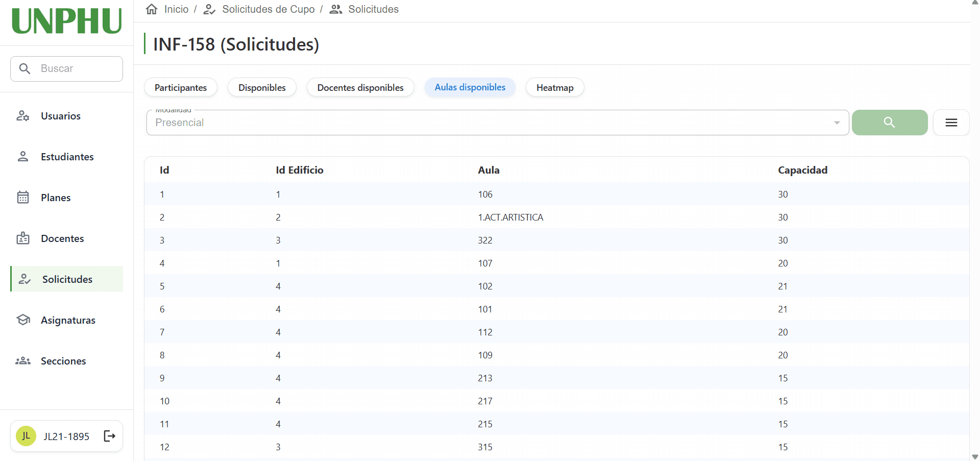Click the green search button
The width and height of the screenshot is (980, 461).
tap(890, 123)
